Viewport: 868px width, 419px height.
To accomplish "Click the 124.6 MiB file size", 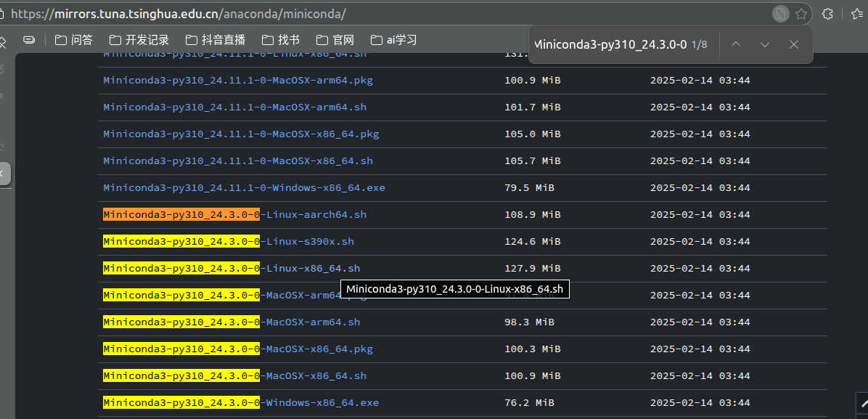I will click(x=533, y=242).
